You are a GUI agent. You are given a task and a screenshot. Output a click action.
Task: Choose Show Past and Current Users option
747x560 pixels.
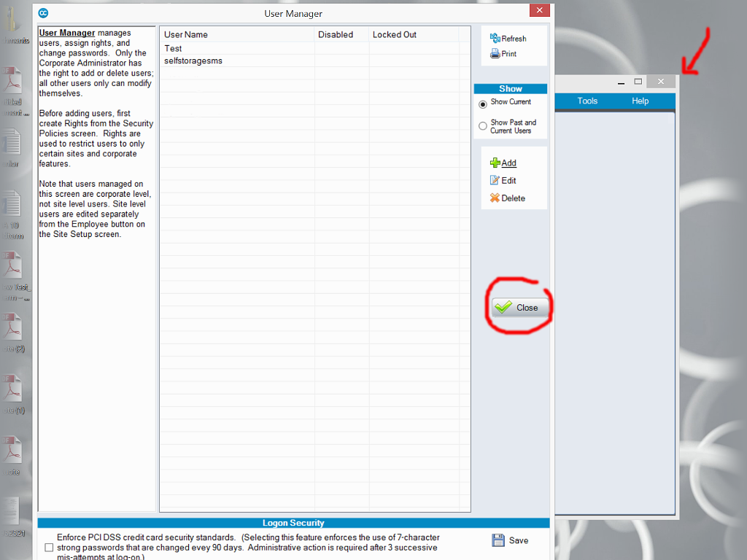483,126
